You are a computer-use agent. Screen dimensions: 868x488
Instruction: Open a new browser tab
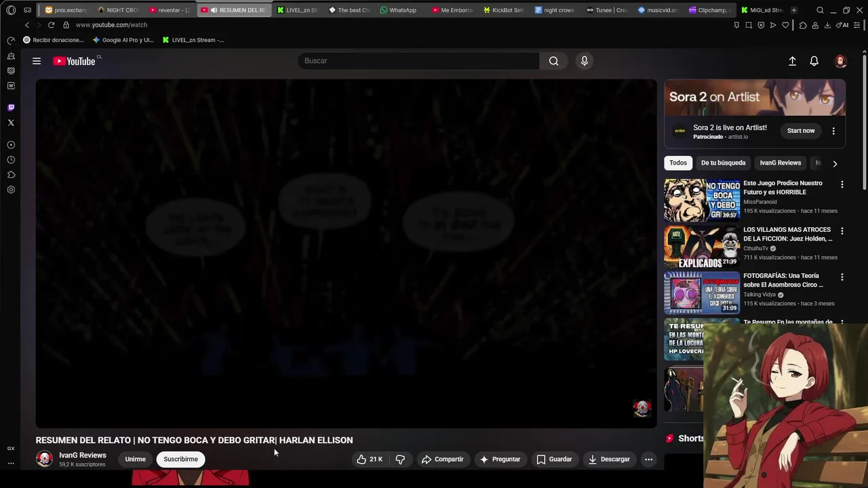pos(794,10)
